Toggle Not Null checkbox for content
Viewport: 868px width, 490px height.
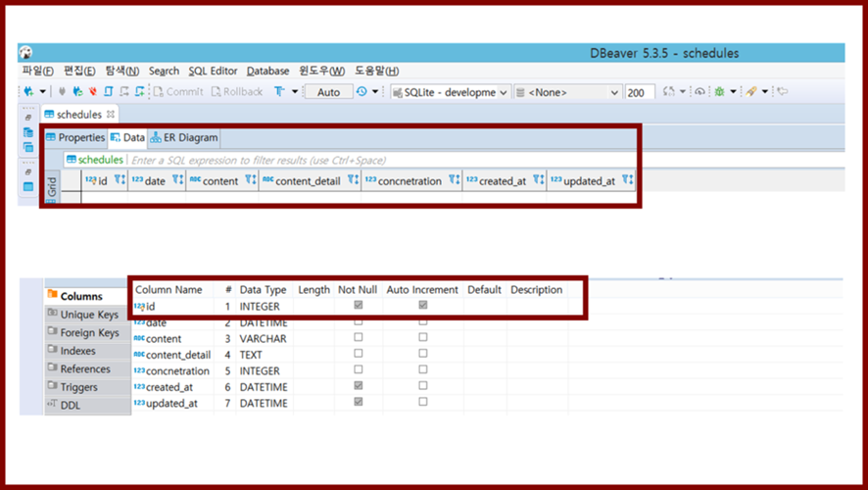[359, 337]
